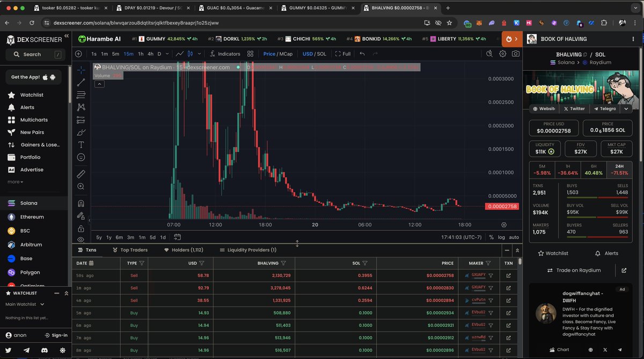Open DWFH ad's Chart link
Viewport: 644px width, 359px height.
point(558,349)
